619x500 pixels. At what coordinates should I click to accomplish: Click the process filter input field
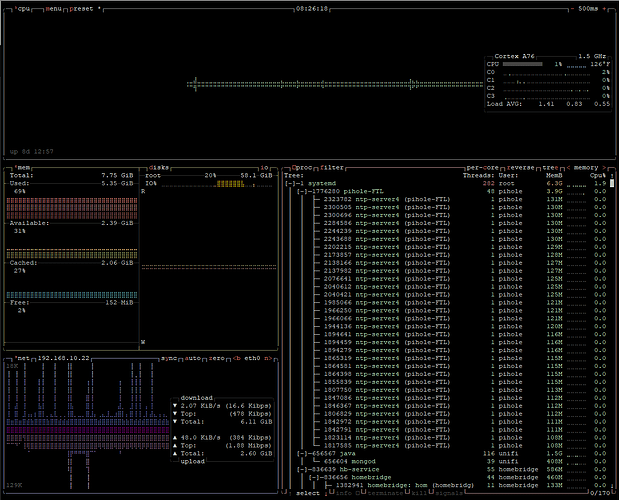click(x=331, y=167)
